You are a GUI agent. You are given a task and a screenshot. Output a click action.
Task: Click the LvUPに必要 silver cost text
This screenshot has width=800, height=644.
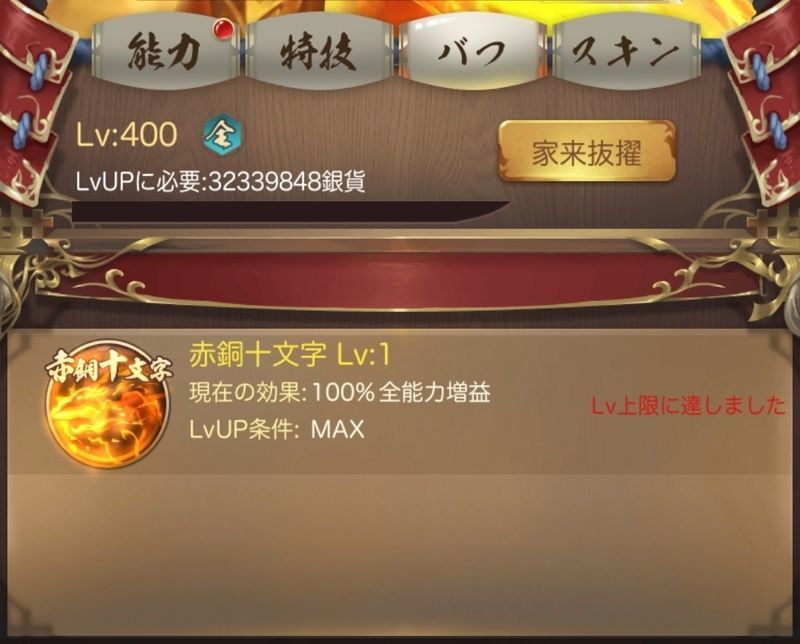(220, 181)
